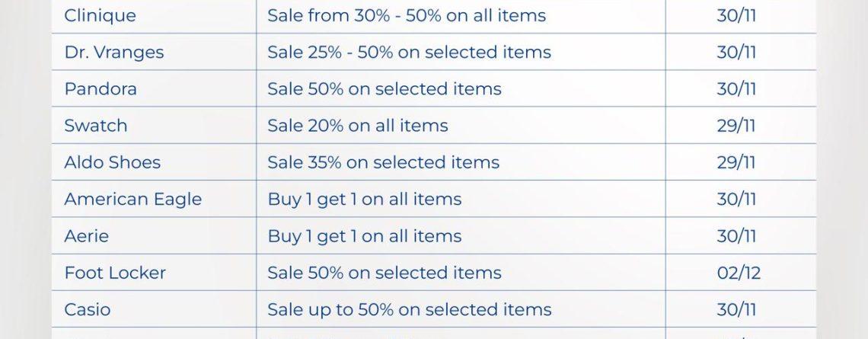Click the American Eagle buy 1 get 1 offer
Viewport: 868px width, 339px height.
pos(364,199)
